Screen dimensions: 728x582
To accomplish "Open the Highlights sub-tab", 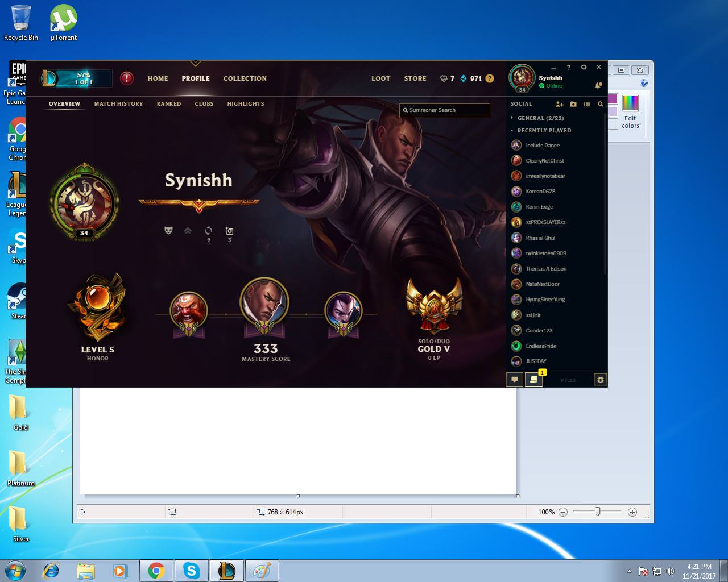I will click(x=246, y=104).
